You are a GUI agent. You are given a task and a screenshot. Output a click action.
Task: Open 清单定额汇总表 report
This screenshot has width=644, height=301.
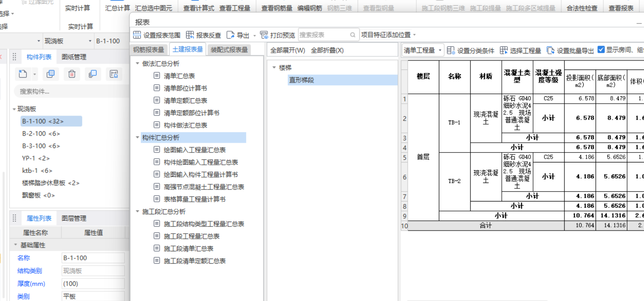(185, 101)
